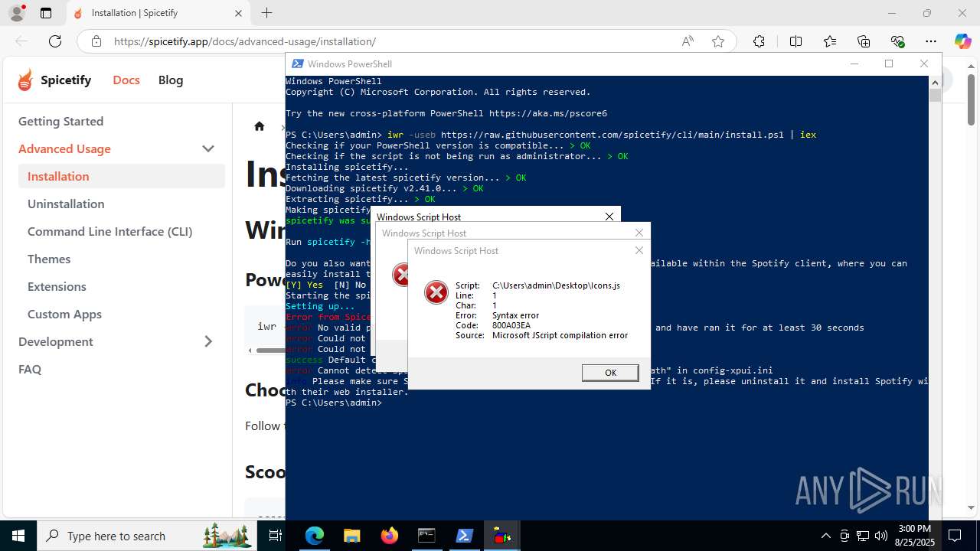Open browser essentials icon

[897, 41]
